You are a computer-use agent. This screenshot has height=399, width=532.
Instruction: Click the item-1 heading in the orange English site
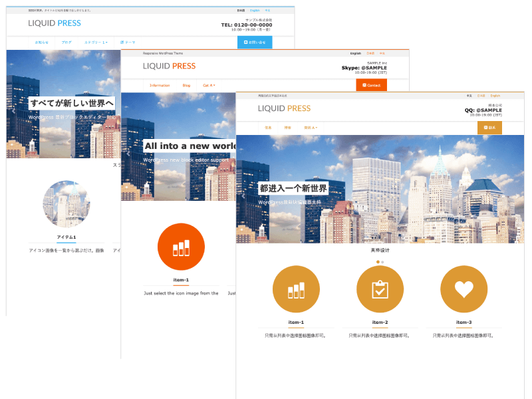(181, 280)
